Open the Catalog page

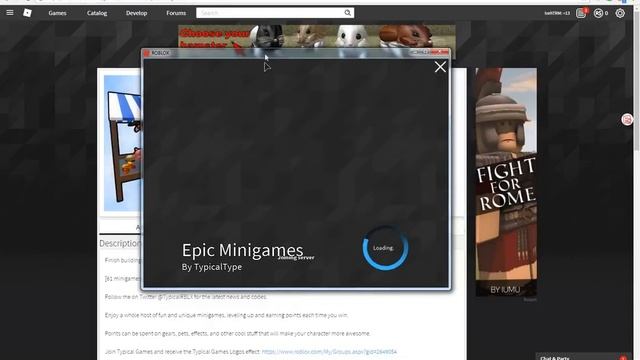point(97,13)
